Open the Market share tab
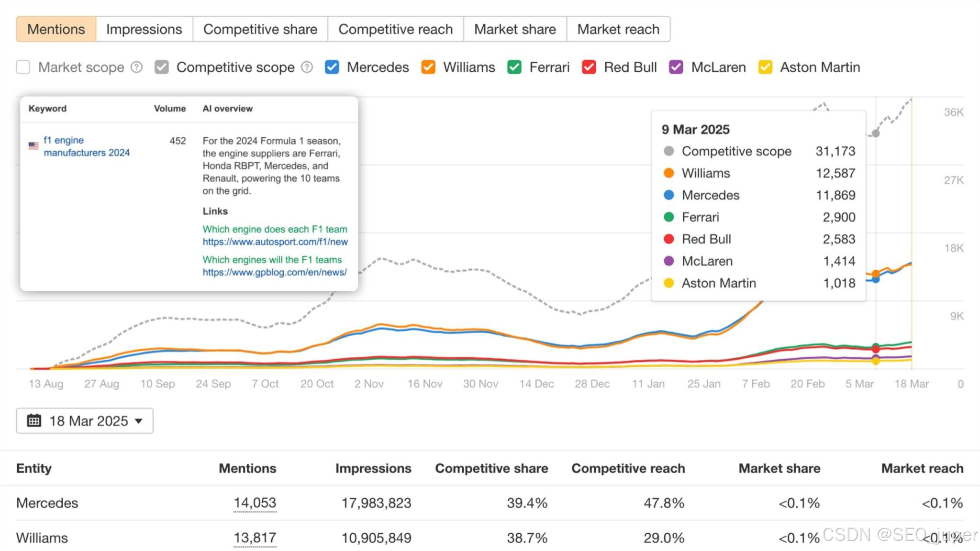 point(515,29)
